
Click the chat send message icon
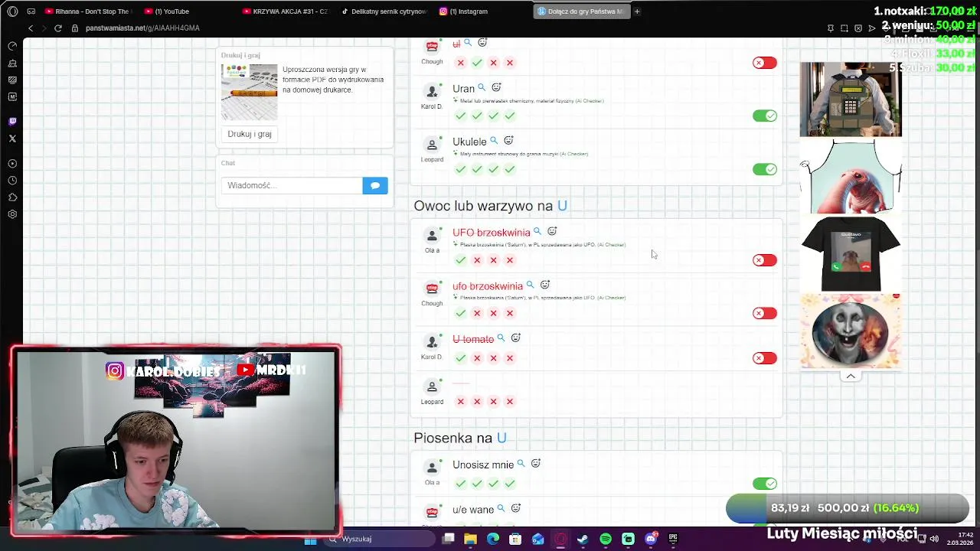pos(375,185)
